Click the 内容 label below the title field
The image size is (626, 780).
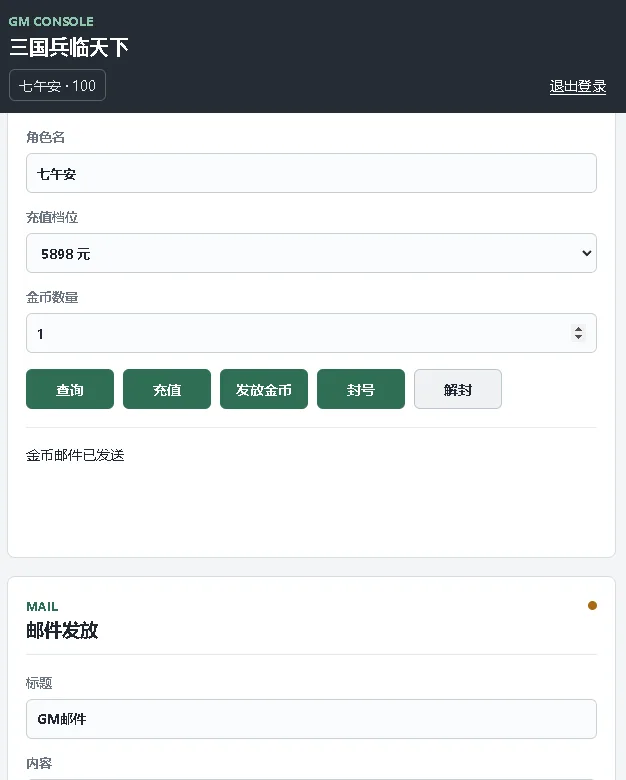point(39,763)
